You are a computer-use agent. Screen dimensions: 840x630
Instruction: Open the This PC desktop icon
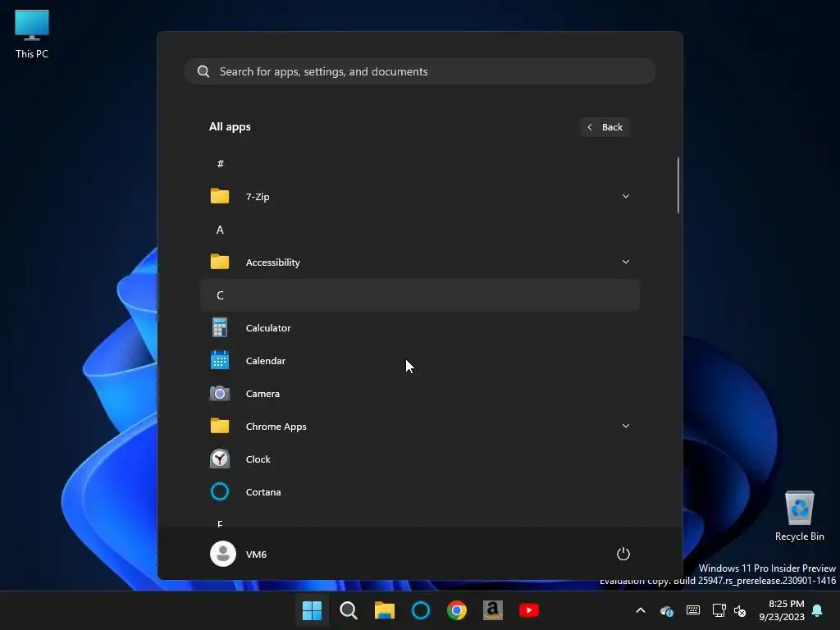point(32,34)
